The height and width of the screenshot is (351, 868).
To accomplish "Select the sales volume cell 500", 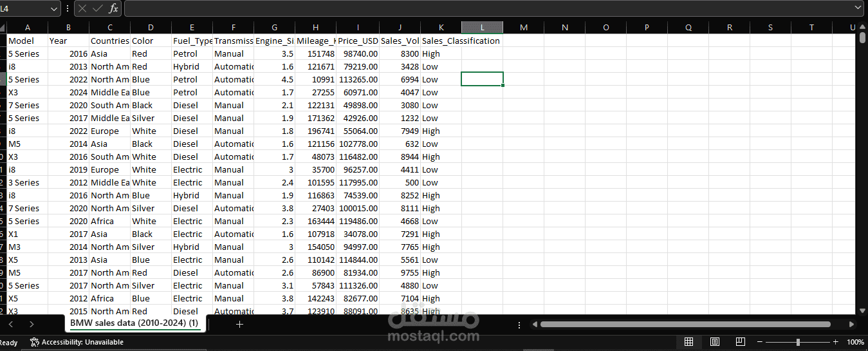I will [x=400, y=182].
